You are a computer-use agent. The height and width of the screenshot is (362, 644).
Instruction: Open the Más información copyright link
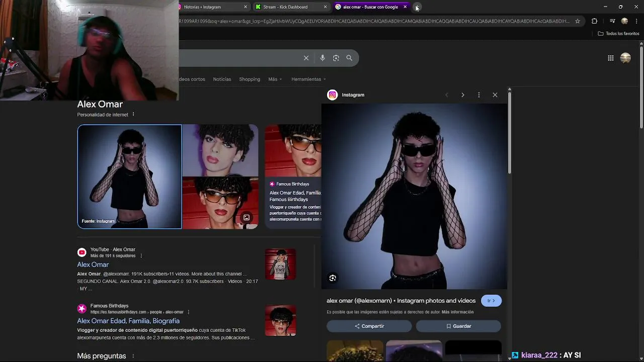click(457, 312)
